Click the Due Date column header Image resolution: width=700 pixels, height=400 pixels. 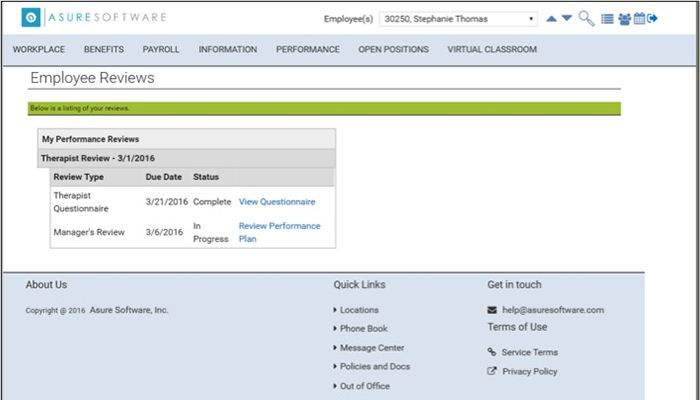click(163, 177)
